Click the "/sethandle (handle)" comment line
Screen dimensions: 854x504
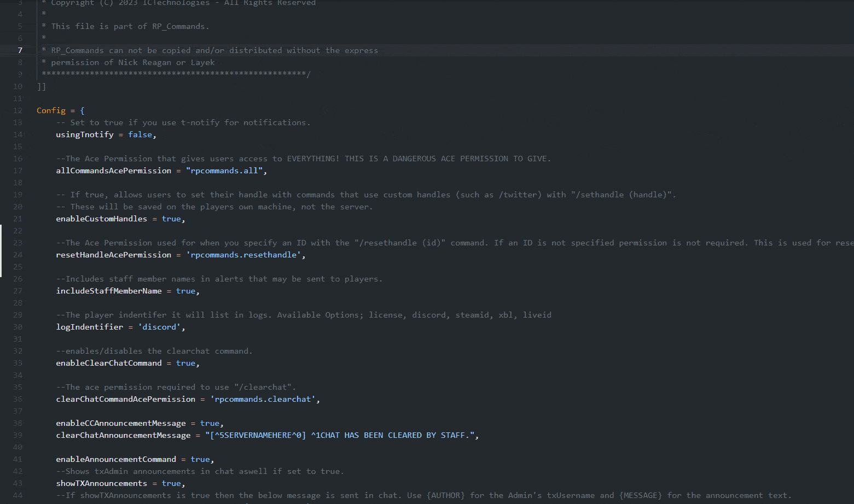click(x=366, y=195)
